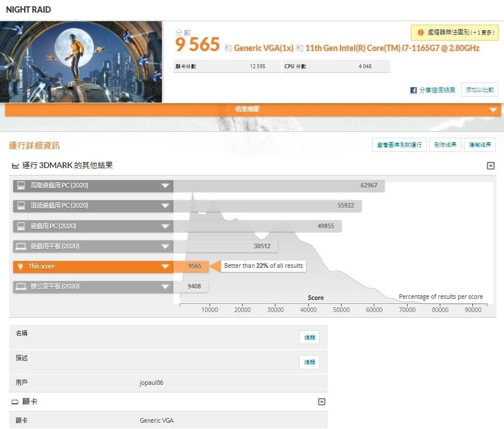
Task: Expand the 高階遊戲用 PC (2020) dropdown arrow
Action: click(x=165, y=186)
